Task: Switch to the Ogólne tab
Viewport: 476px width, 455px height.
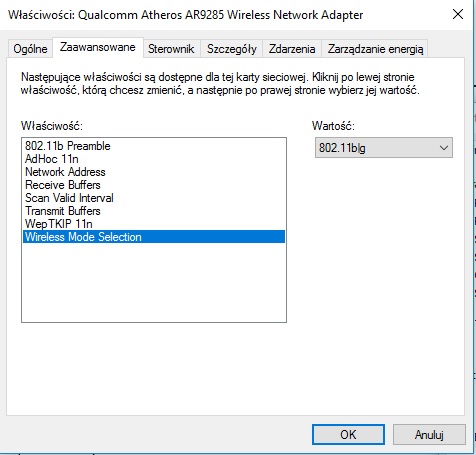Action: (30, 49)
